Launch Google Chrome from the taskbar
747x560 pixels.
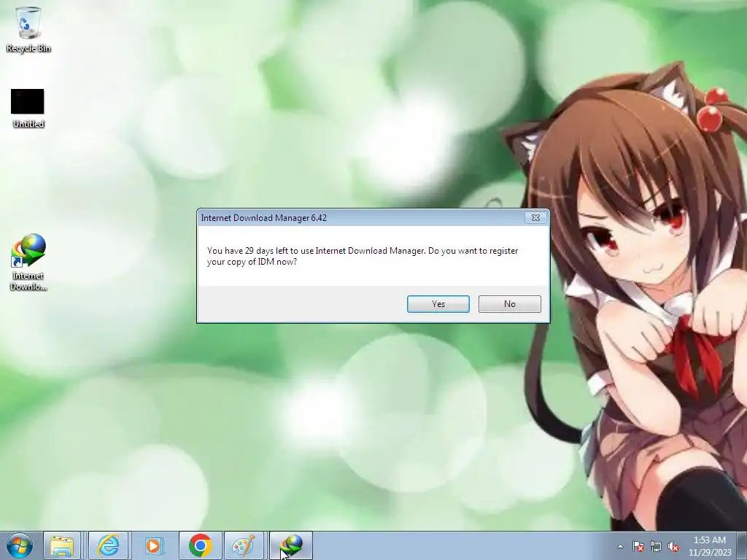(x=200, y=545)
